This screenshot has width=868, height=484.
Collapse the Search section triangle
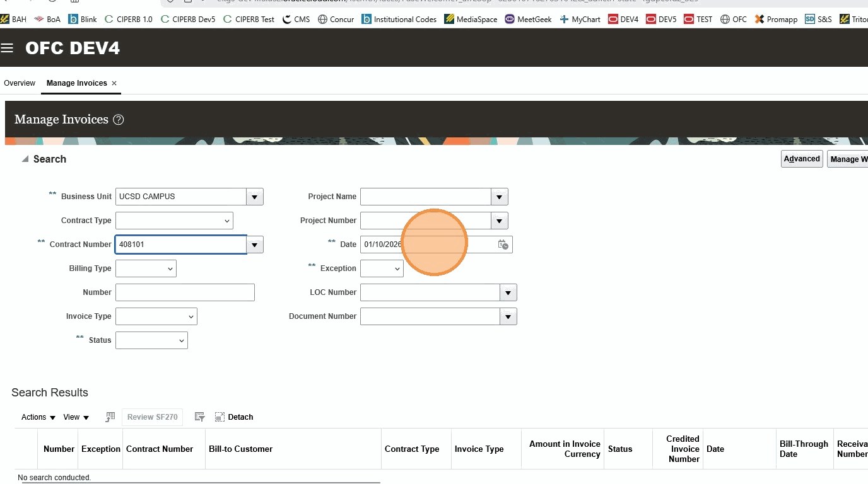(x=25, y=159)
